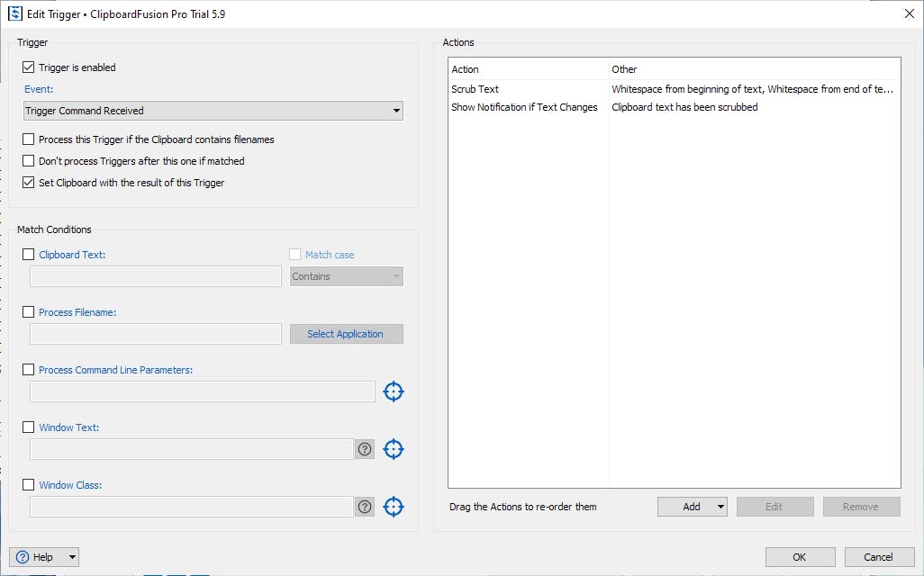
Task: Click the ClipboardFusion title bar app icon
Action: tap(15, 13)
